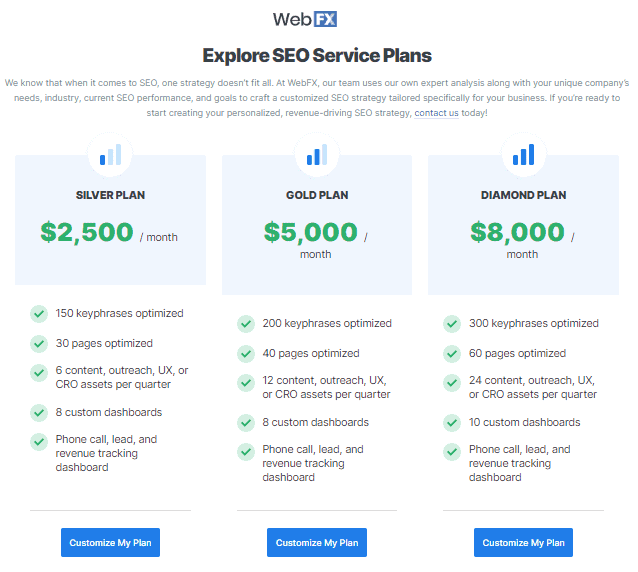The height and width of the screenshot is (572, 638).
Task: Click the text 200 keyphrases optimized
Action: 327,324
